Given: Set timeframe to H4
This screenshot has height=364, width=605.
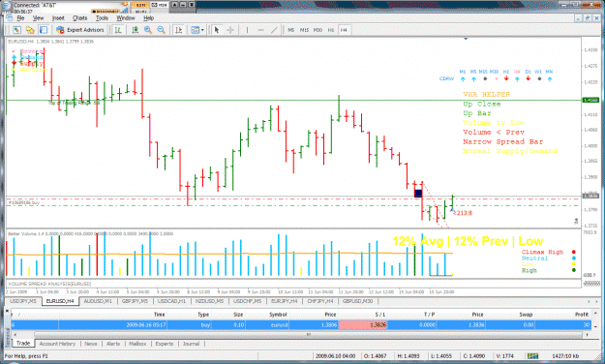Looking at the screenshot, I should click(x=344, y=30).
